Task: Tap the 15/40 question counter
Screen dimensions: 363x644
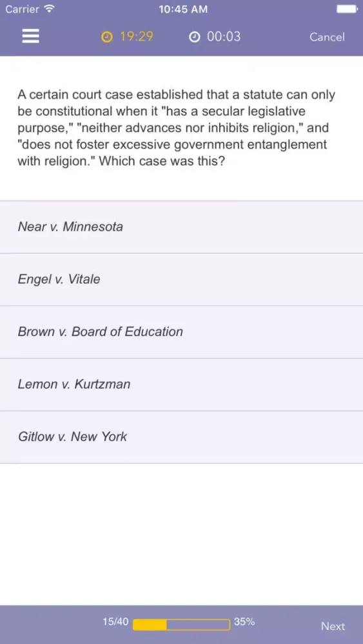Action: pyautogui.click(x=115, y=622)
